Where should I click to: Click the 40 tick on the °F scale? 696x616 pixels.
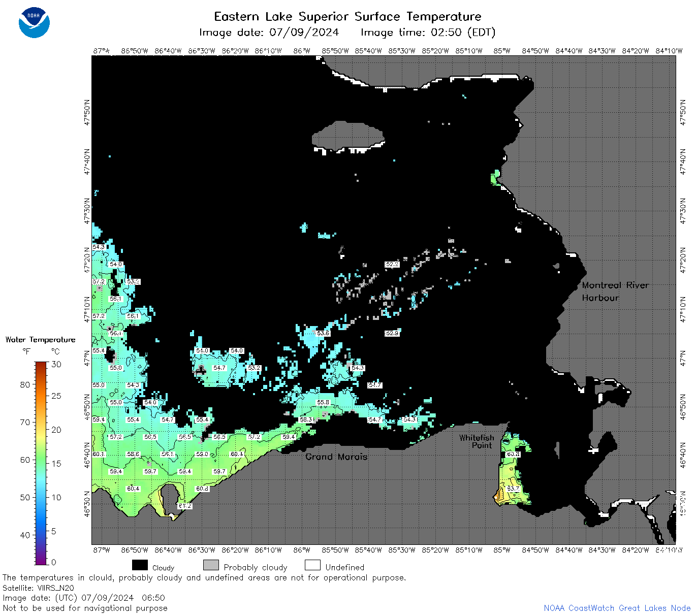[25, 535]
